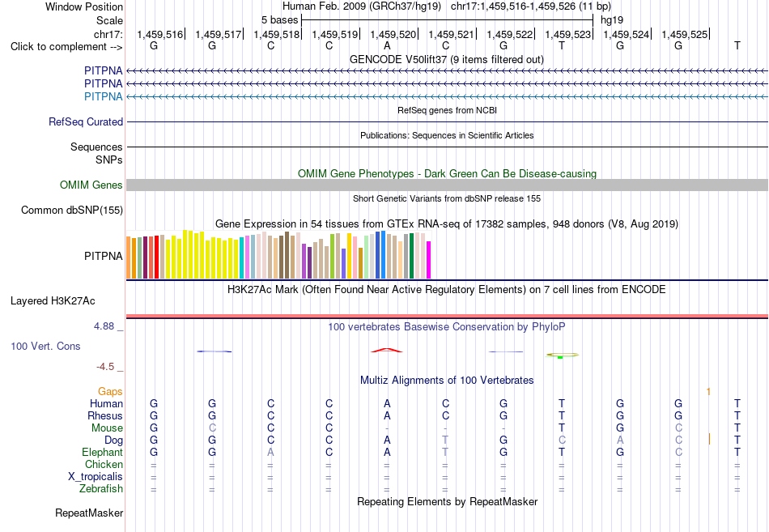Select the Mouse alignment row label
This screenshot has height=532, width=769.
pyautogui.click(x=107, y=428)
